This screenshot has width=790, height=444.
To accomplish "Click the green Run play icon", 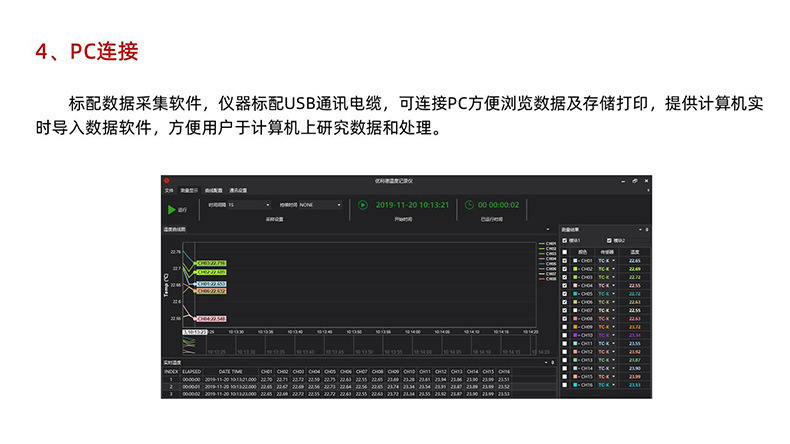I will [171, 210].
